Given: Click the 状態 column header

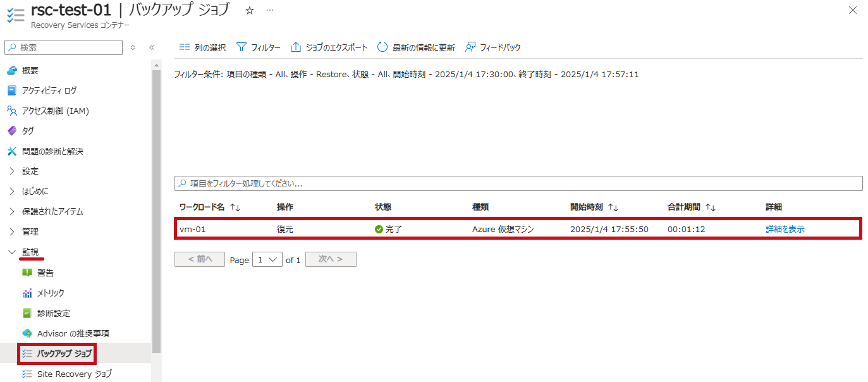Looking at the screenshot, I should pos(383,207).
